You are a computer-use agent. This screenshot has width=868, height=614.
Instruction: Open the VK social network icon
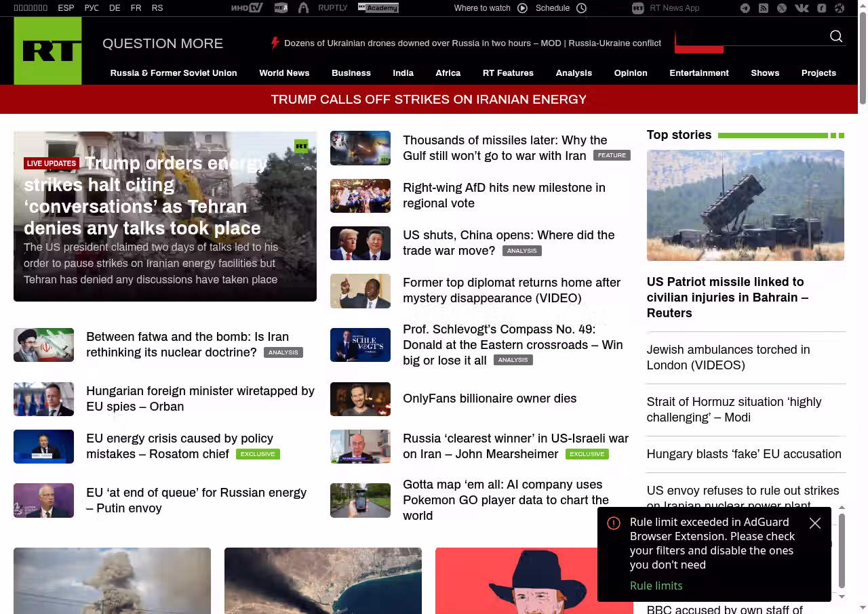point(802,8)
